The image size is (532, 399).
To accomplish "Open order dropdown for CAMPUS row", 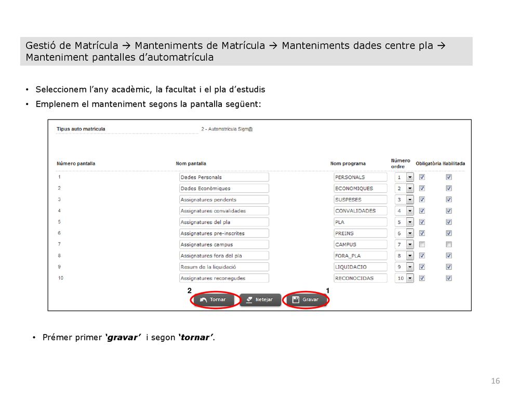I will coord(410,244).
